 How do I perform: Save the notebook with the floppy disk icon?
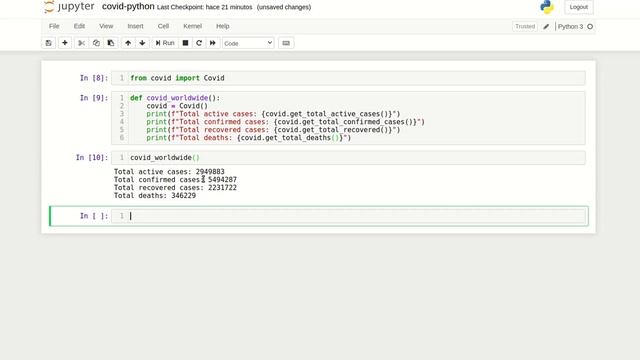point(49,43)
